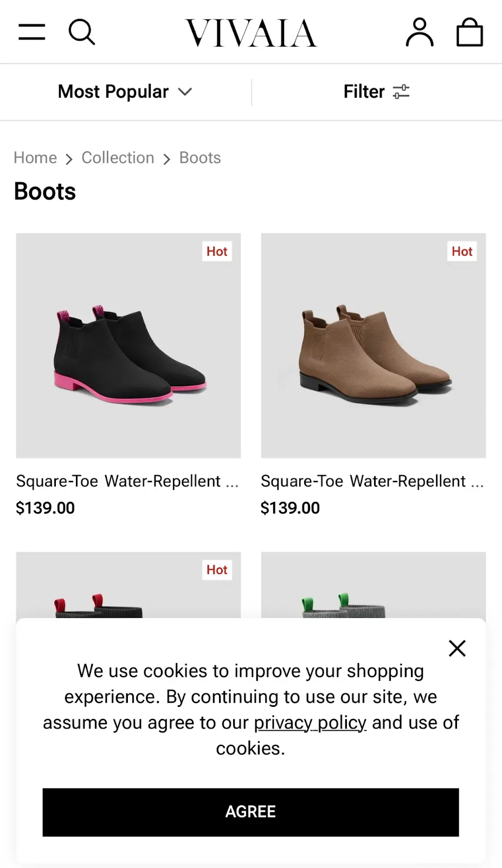Expand the Most Popular sort dropdown
This screenshot has width=502, height=868.
tap(125, 92)
